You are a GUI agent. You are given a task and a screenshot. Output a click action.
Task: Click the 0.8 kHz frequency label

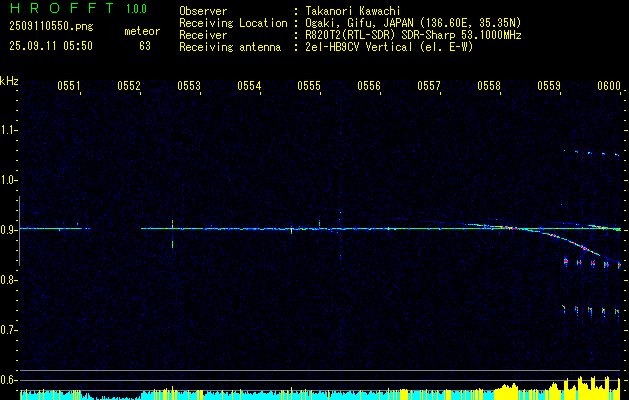[8, 280]
